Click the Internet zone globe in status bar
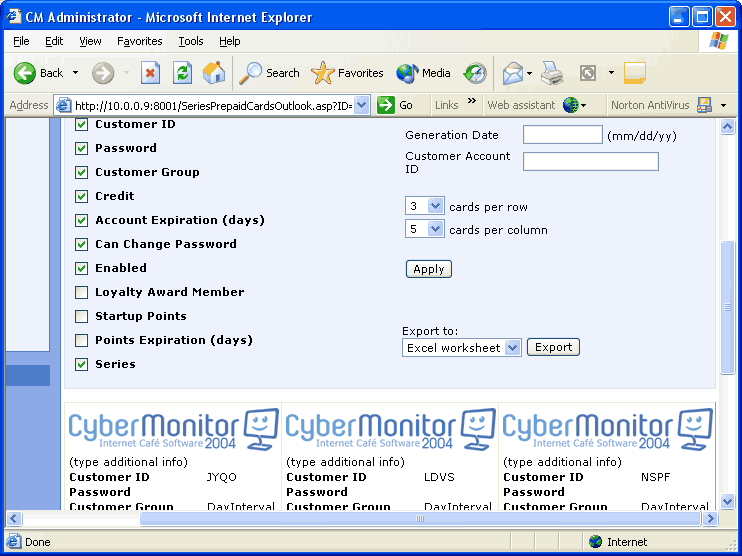This screenshot has height=556, width=742. [x=595, y=541]
